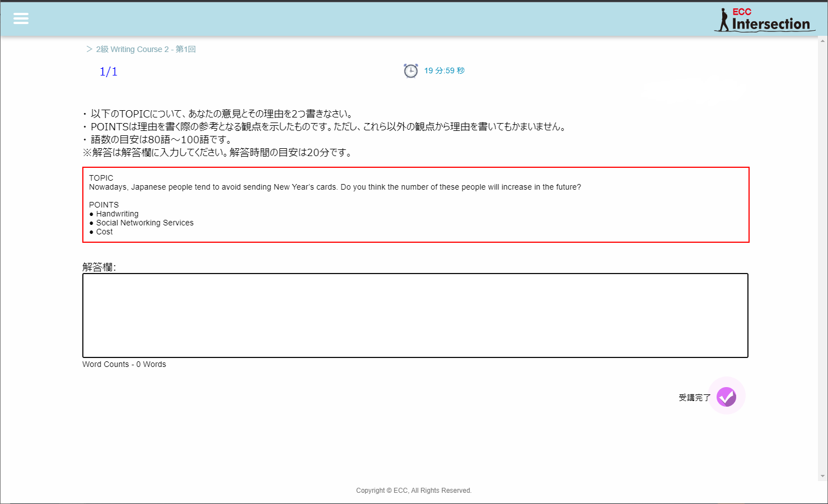
Task: Click the red-bordered TOPIC box
Action: [414, 204]
